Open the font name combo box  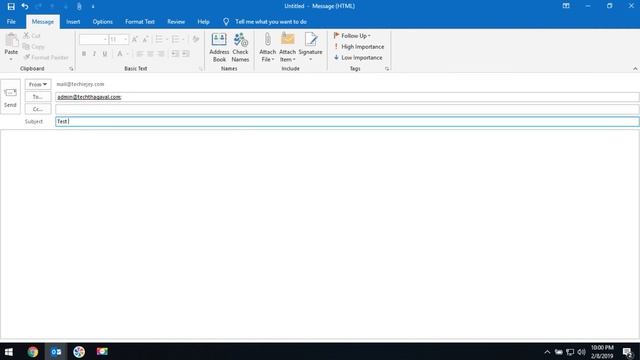click(x=93, y=39)
